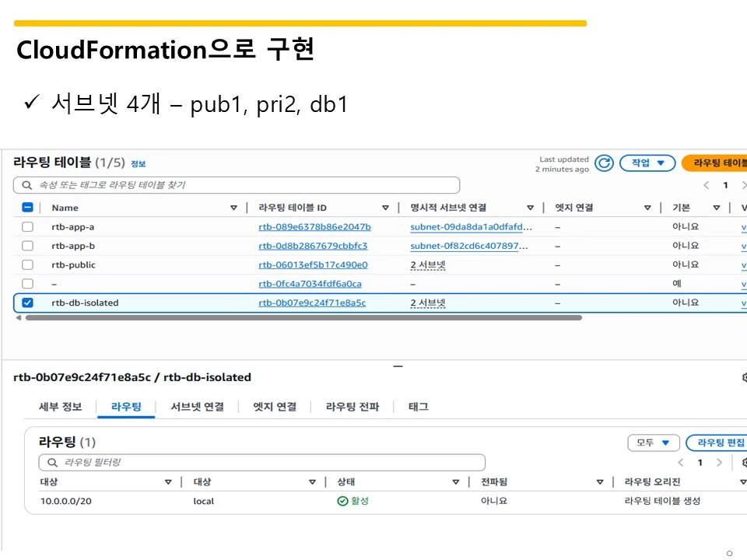Click the 라우팅 테이블 생성 origin cell
Screen dimensions: 747x560
662,501
